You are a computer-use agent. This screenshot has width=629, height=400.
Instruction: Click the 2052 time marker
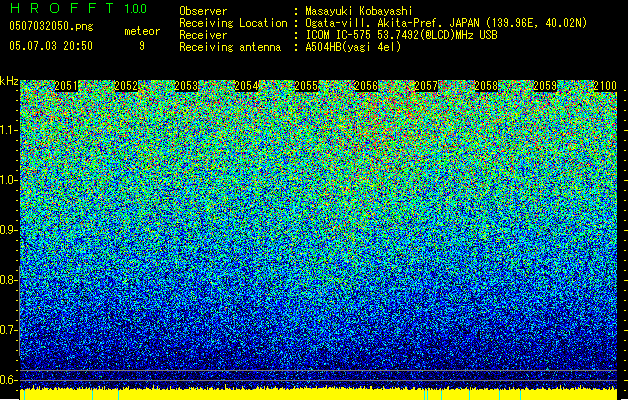pos(126,86)
